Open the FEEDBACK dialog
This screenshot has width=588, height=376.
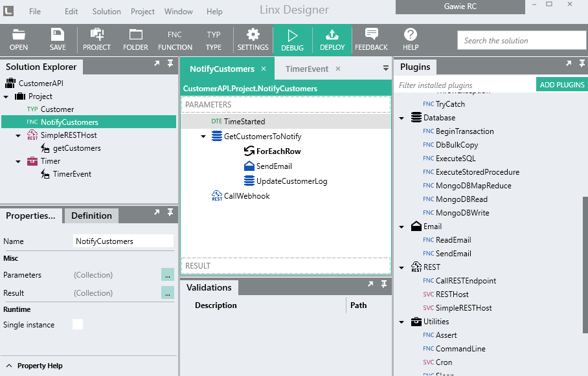372,39
